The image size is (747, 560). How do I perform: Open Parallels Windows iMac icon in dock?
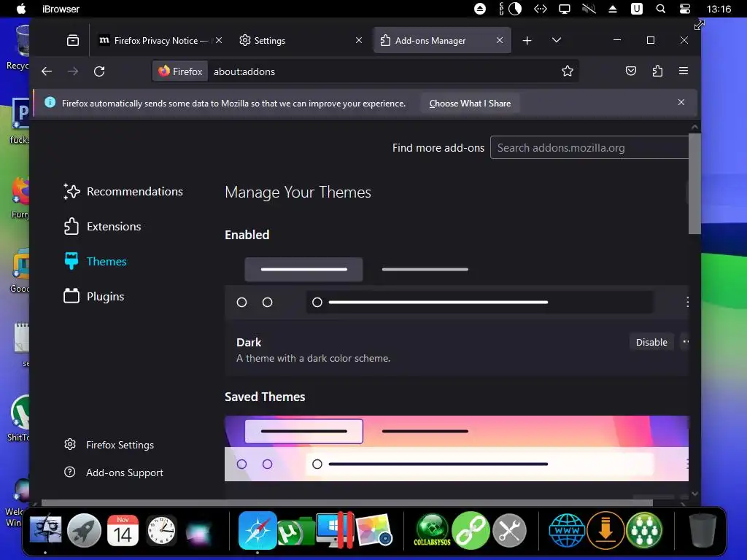[334, 530]
